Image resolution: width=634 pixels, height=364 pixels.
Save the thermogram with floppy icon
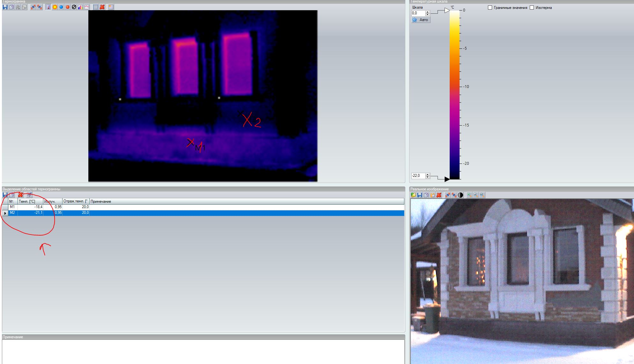point(5,7)
